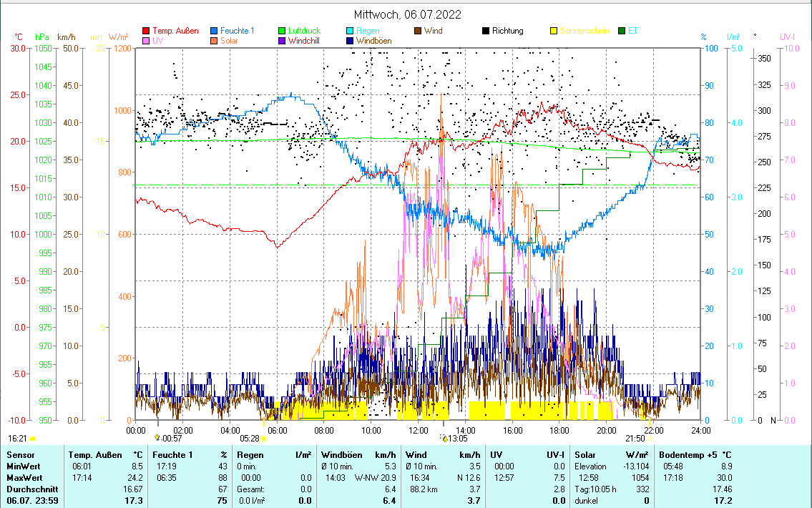Image resolution: width=812 pixels, height=508 pixels.
Task: Click the Windböen legend label
Action: point(373,41)
